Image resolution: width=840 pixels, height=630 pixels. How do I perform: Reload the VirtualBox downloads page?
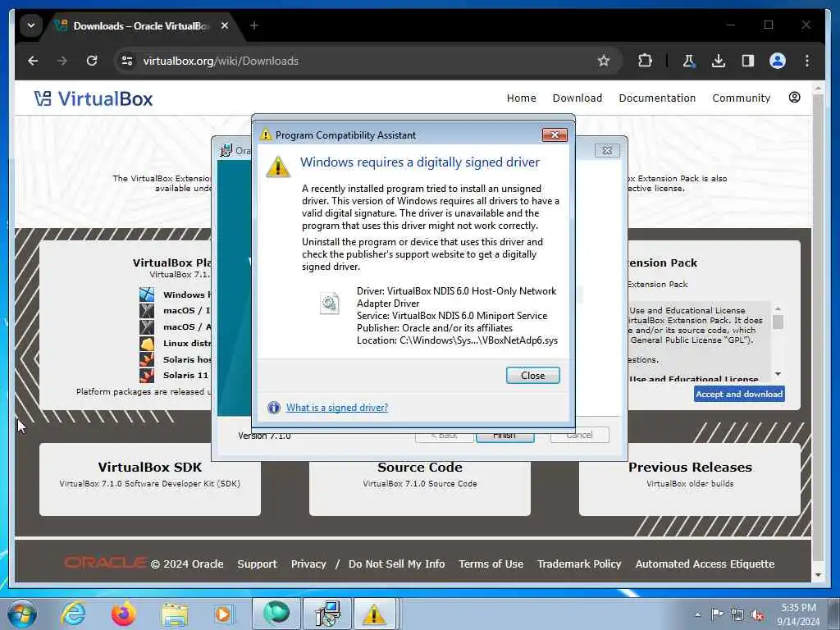pyautogui.click(x=92, y=61)
